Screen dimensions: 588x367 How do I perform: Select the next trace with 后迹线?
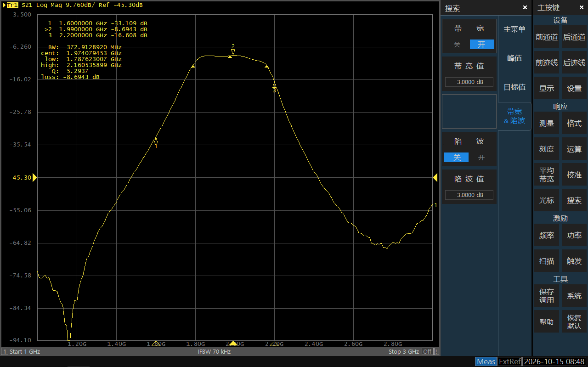pyautogui.click(x=574, y=63)
